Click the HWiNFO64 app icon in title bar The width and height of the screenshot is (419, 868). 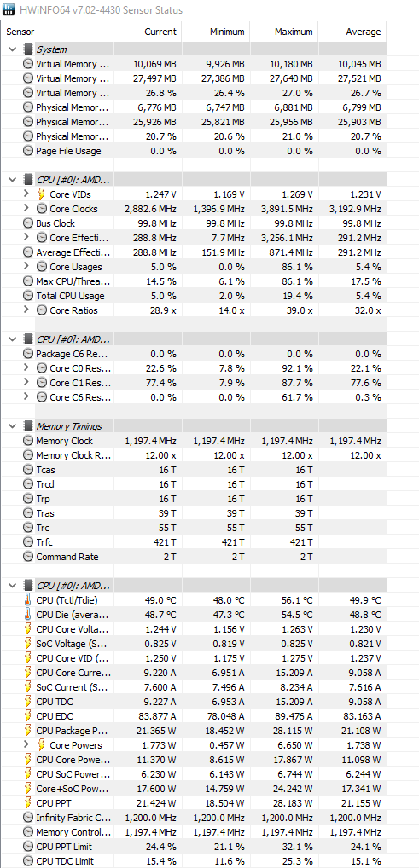coord(9,10)
